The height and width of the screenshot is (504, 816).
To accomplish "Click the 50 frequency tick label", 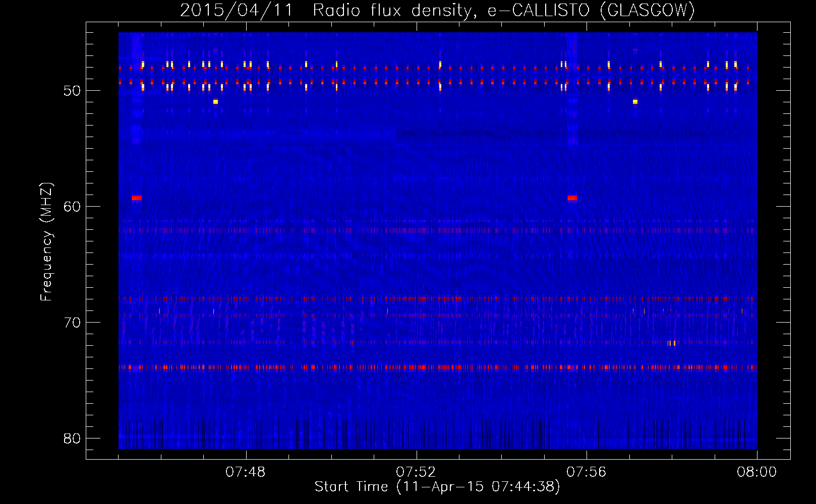I will tap(73, 91).
